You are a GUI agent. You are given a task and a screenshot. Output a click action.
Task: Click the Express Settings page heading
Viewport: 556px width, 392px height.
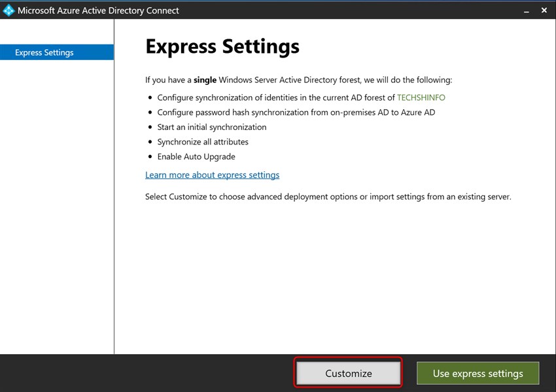[x=222, y=46]
